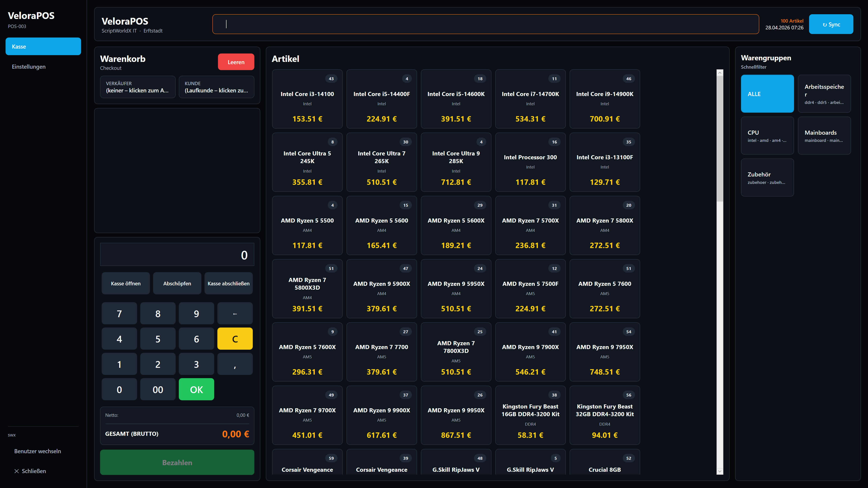Tap the 6 key on the numpad
Screen dimensions: 868x488
(x=196, y=339)
